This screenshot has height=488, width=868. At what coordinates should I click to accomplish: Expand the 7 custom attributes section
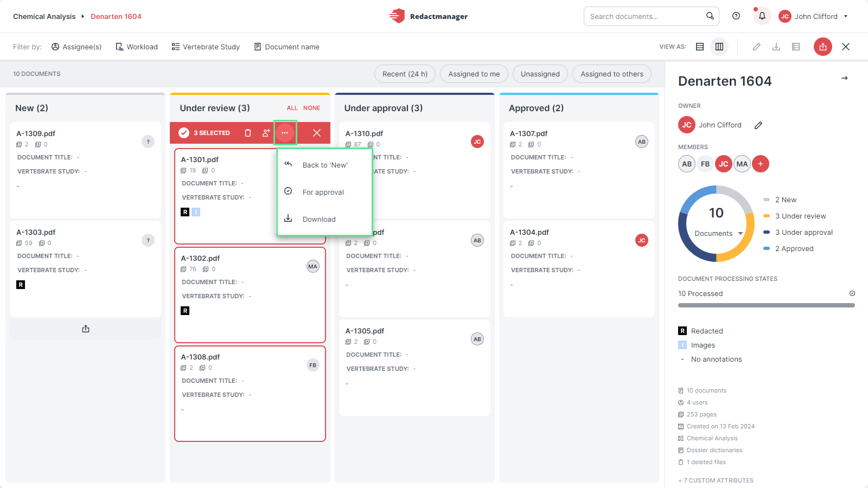pyautogui.click(x=716, y=480)
